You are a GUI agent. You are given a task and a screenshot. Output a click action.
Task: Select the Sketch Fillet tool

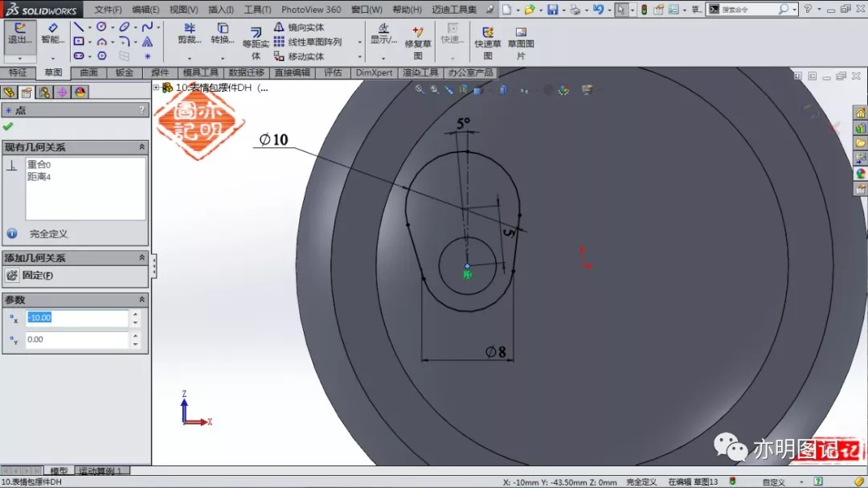coord(125,42)
